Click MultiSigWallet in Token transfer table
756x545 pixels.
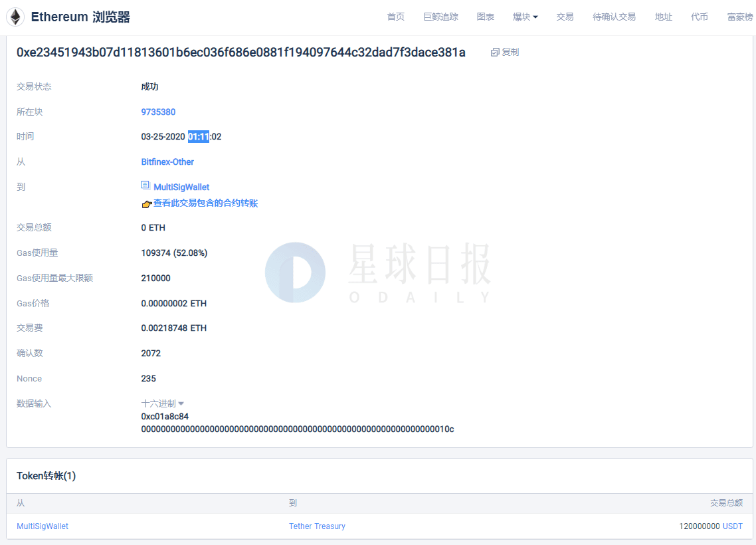click(x=43, y=526)
